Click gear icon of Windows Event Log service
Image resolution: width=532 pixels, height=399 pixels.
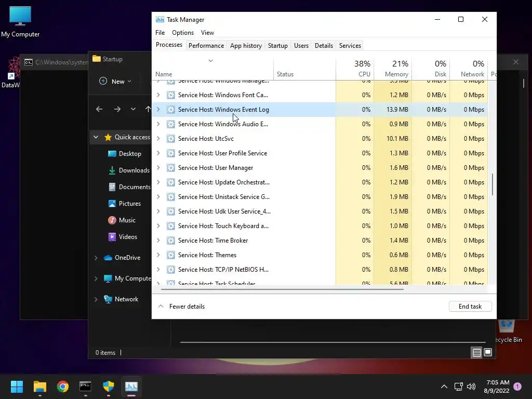click(x=170, y=110)
